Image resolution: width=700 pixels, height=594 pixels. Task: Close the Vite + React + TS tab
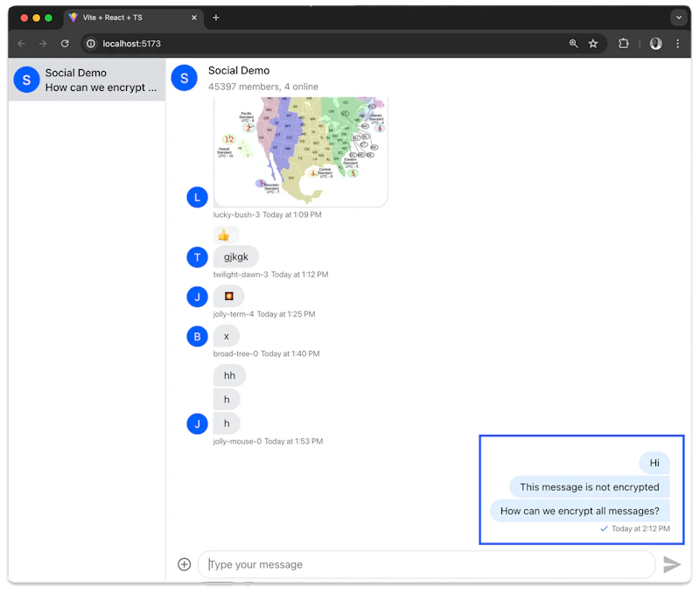tap(194, 17)
